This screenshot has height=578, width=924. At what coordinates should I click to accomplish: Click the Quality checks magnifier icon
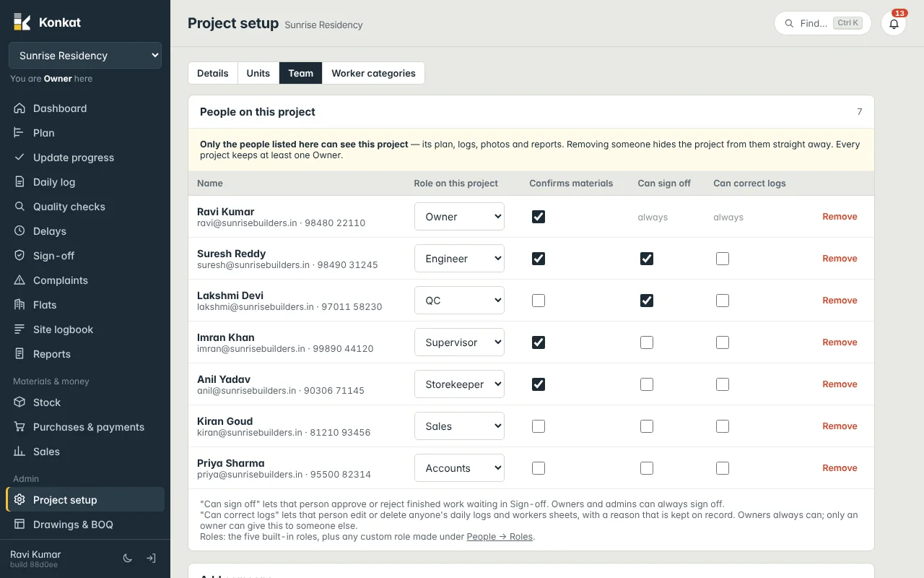19,207
